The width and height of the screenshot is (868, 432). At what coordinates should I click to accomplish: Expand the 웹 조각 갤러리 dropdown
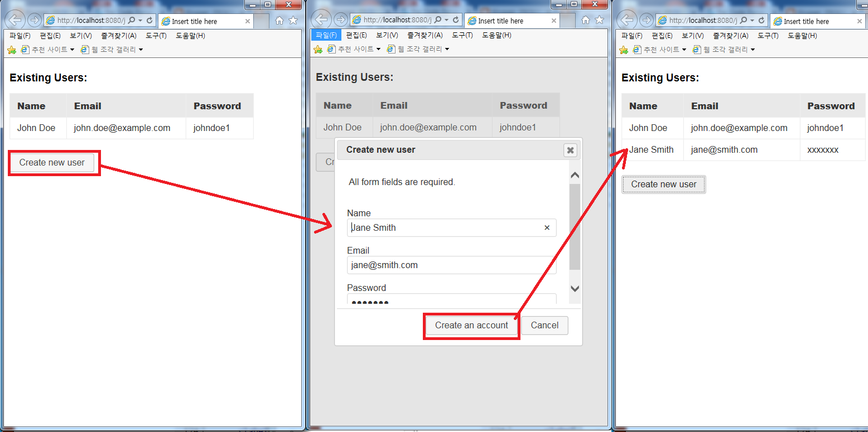pos(141,49)
